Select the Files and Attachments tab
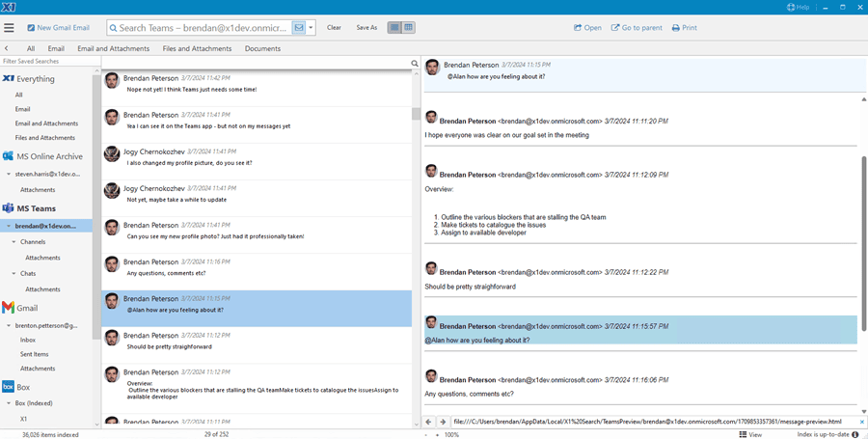 click(x=197, y=48)
